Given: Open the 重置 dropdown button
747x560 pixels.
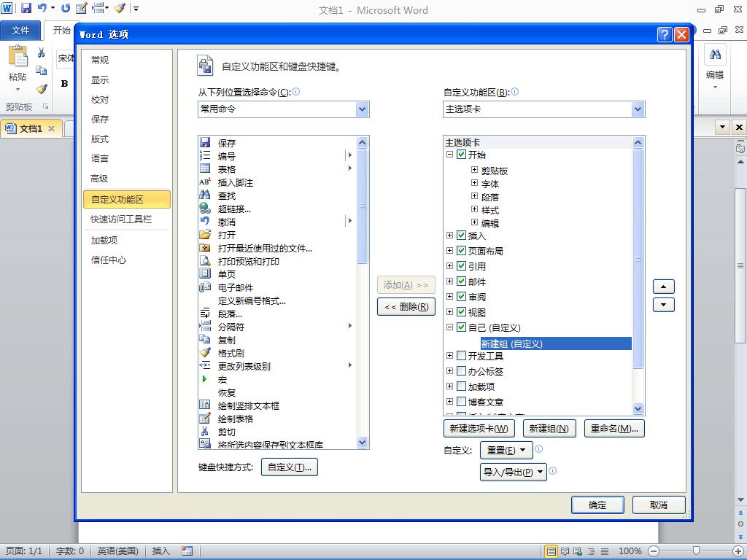Looking at the screenshot, I should pyautogui.click(x=506, y=450).
